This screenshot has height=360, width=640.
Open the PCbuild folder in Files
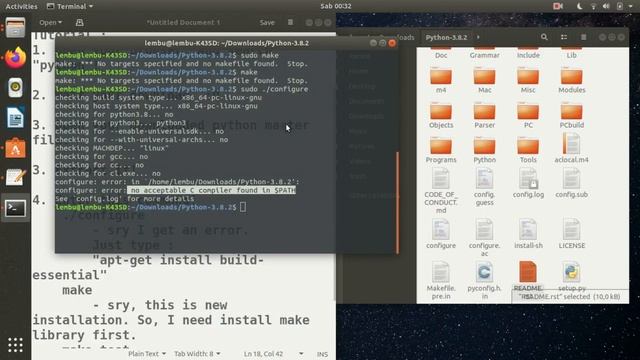[571, 115]
